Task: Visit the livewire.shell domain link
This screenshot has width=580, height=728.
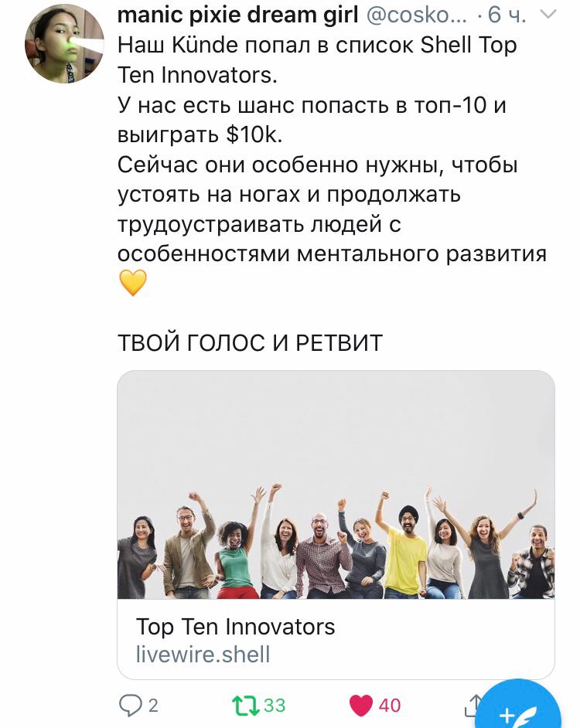Action: (x=203, y=655)
